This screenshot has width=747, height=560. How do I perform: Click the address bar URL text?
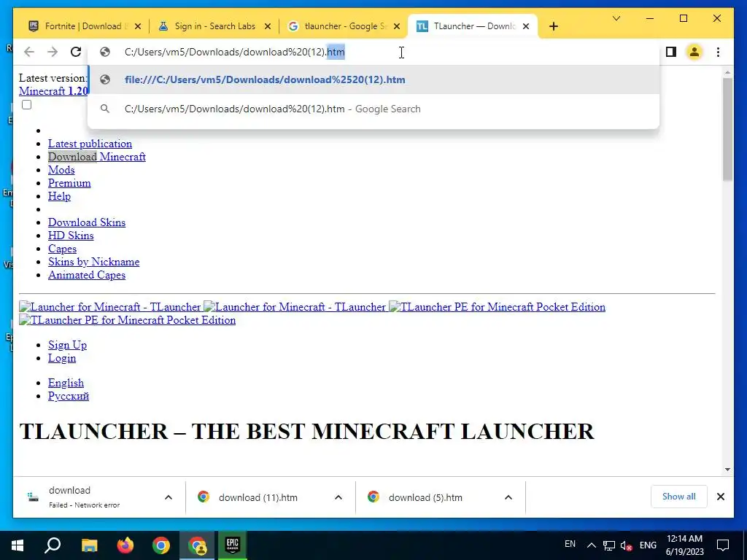click(234, 52)
